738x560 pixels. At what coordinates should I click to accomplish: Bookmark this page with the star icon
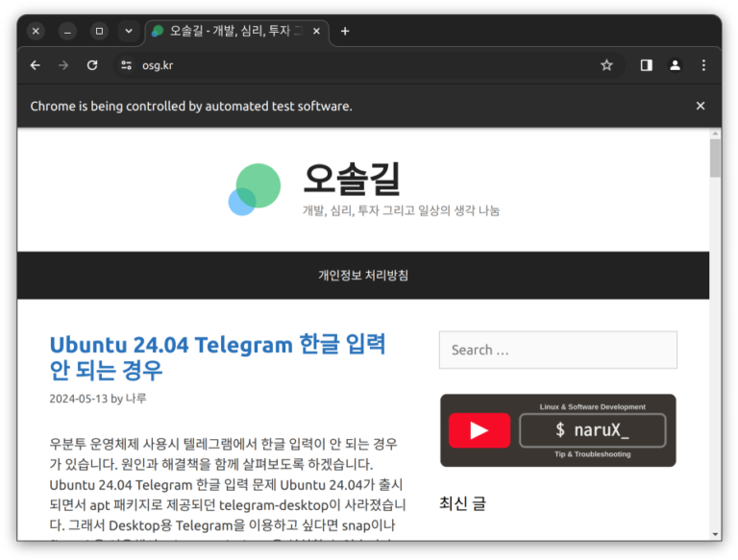pos(606,65)
